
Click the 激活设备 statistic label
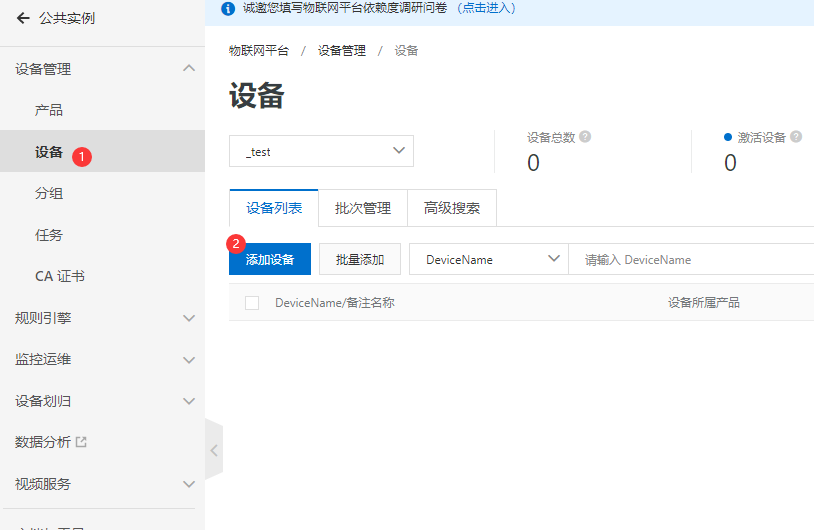(762, 137)
